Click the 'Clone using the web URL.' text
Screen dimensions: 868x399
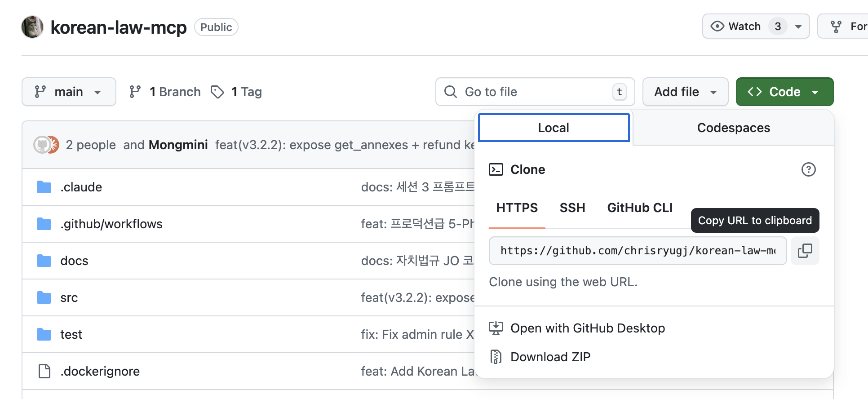(563, 282)
